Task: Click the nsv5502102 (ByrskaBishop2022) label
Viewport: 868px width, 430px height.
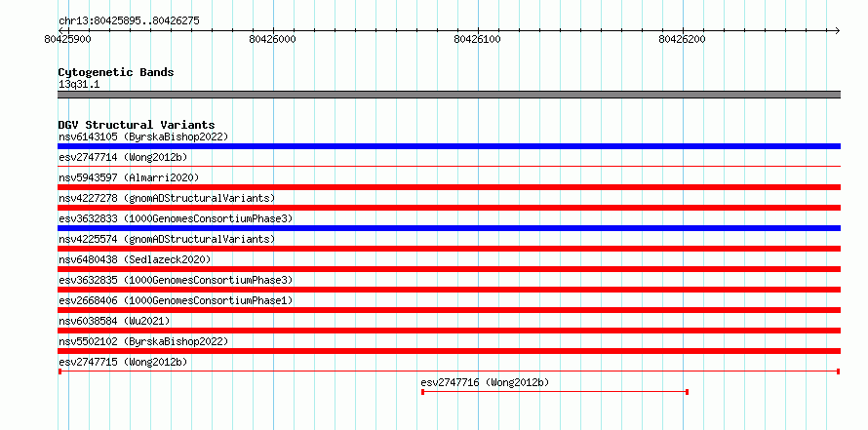Action: pyautogui.click(x=143, y=341)
